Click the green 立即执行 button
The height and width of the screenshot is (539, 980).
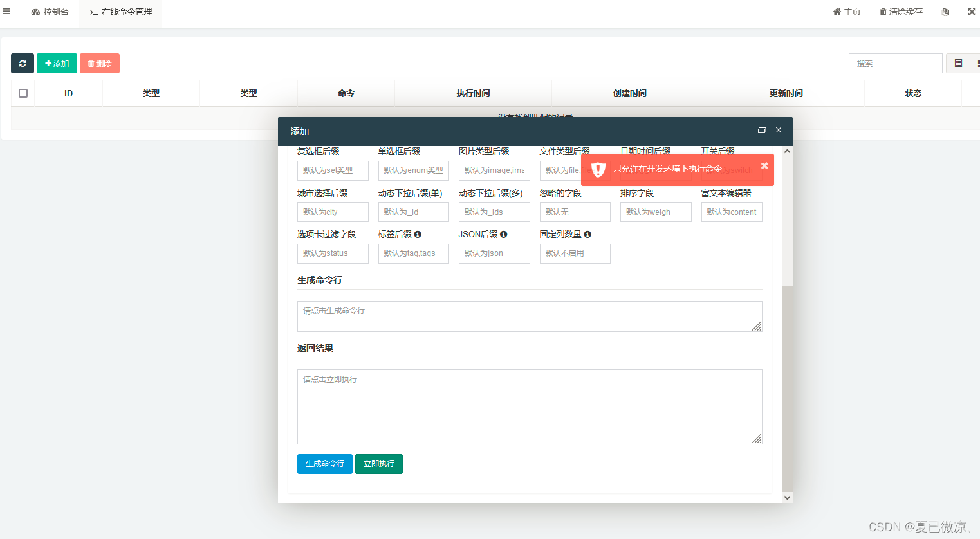[x=379, y=464]
